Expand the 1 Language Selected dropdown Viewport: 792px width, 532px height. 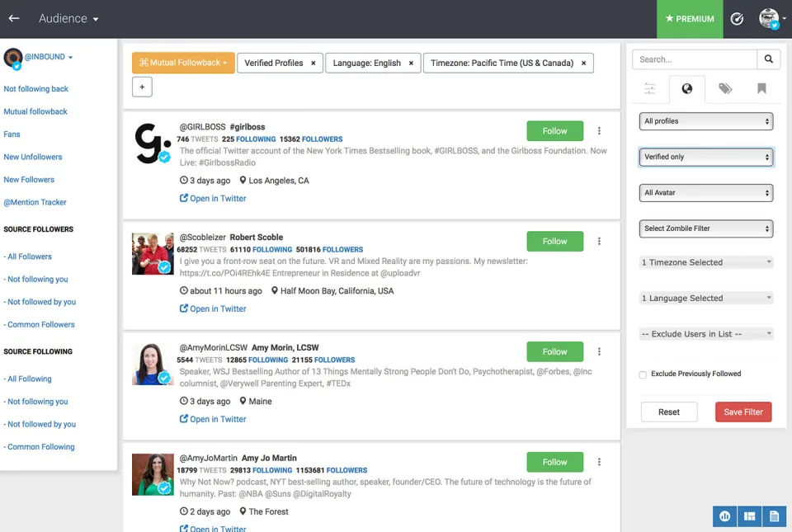[x=706, y=299]
